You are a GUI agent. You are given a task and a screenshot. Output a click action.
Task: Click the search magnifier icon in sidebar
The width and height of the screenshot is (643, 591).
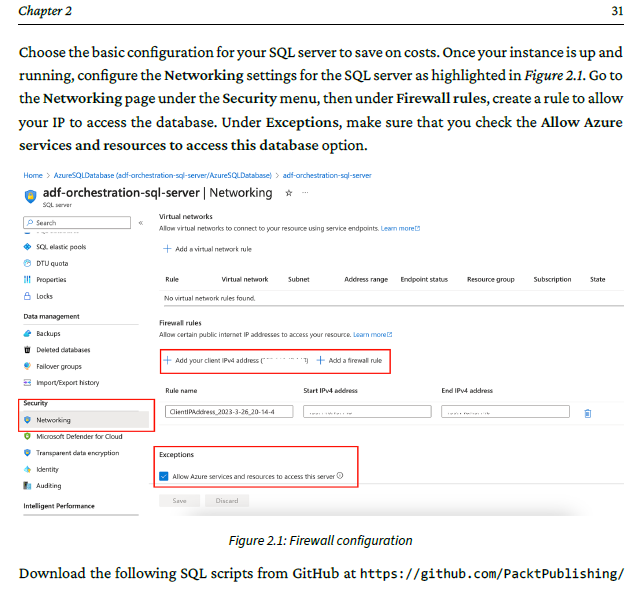point(30,222)
